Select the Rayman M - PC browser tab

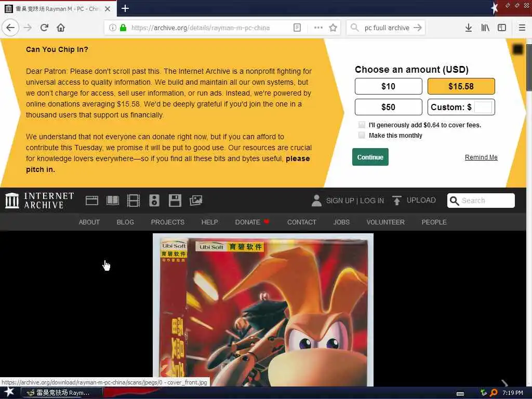(x=58, y=8)
